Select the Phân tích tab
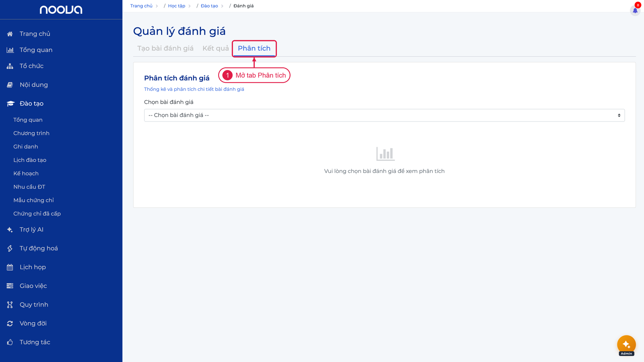This screenshot has width=644, height=362. 254,48
